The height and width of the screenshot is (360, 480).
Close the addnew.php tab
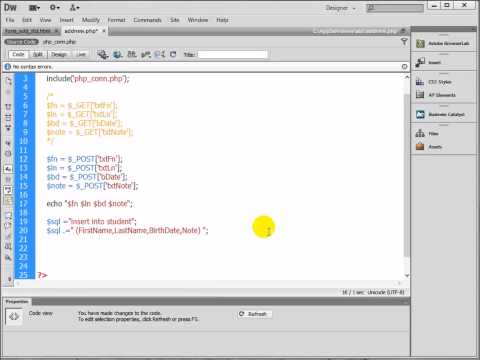104,31
